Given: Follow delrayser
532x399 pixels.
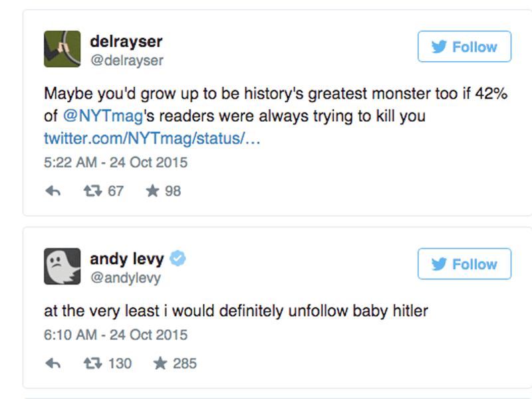Looking at the screenshot, I should click(x=464, y=47).
